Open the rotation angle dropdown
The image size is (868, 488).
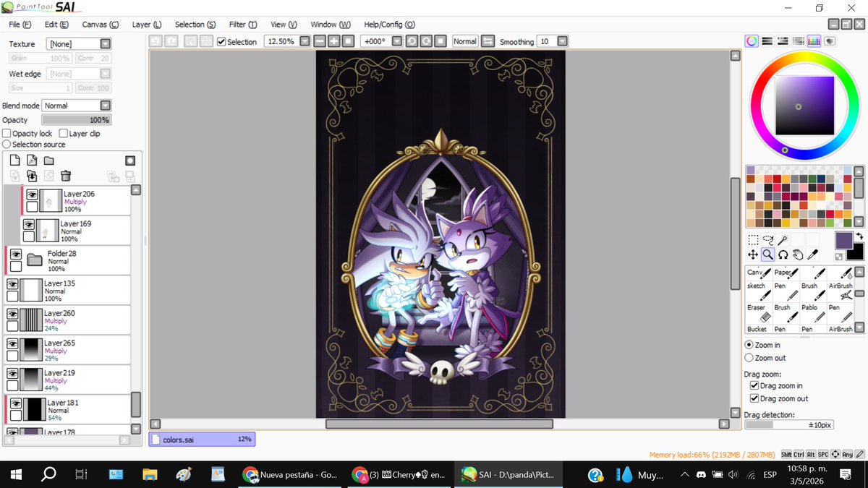click(x=396, y=41)
